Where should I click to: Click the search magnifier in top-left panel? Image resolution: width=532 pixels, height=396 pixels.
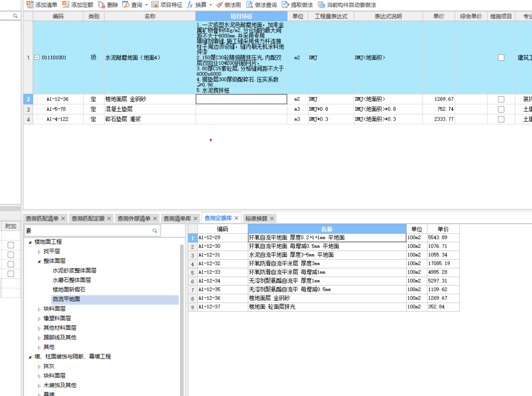pyautogui.click(x=15, y=16)
